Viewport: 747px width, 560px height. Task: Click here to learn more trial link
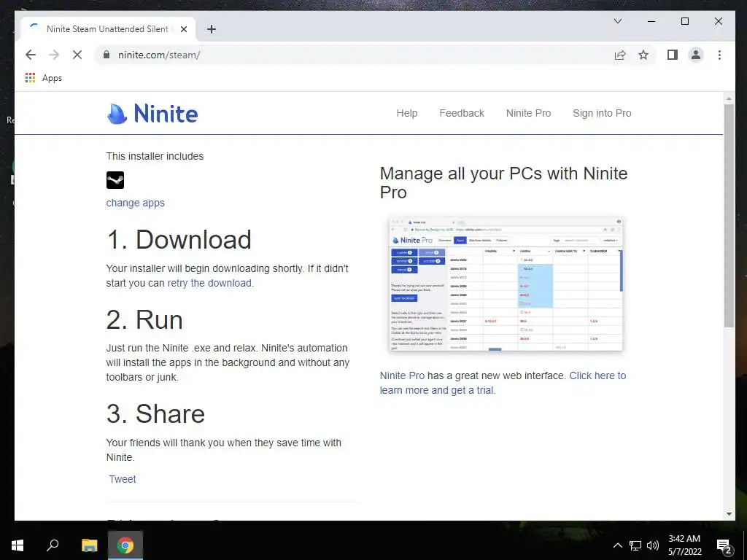click(x=503, y=383)
